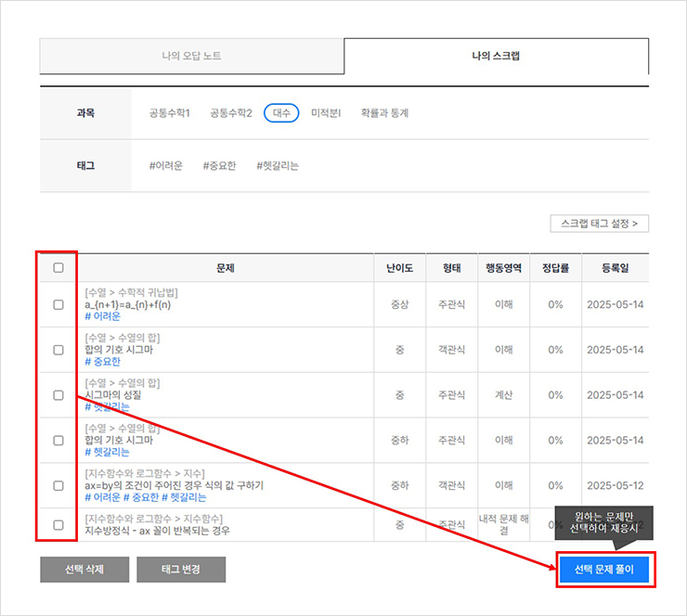Click category [지수함수와 로그함수 > 지수함수]

(154, 519)
